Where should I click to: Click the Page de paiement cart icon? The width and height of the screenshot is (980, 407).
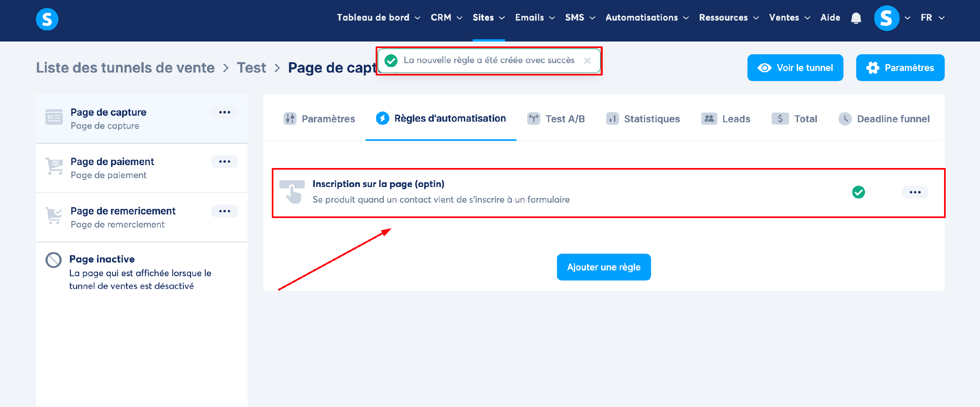(x=54, y=166)
